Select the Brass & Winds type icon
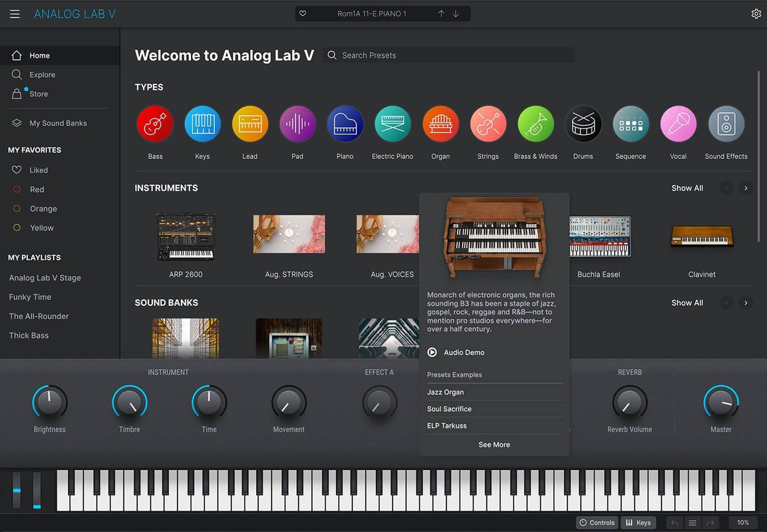 (x=536, y=124)
